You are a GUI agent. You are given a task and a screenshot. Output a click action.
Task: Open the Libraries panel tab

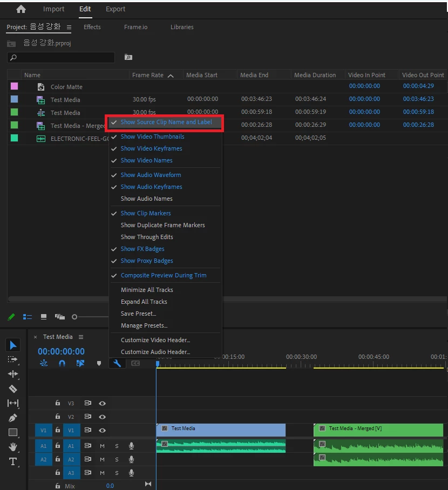point(182,27)
